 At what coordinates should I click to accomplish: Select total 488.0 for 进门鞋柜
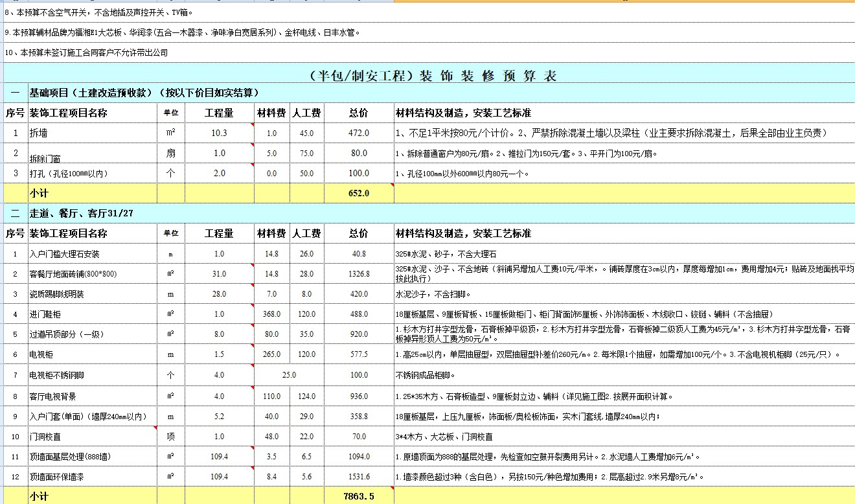[359, 314]
